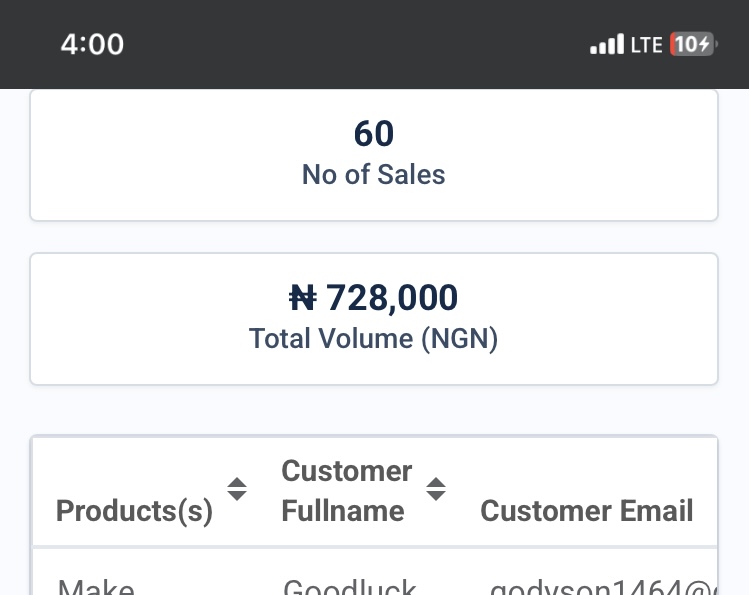Sort Products(s) descending with down arrow
The height and width of the screenshot is (595, 749).
(x=237, y=496)
